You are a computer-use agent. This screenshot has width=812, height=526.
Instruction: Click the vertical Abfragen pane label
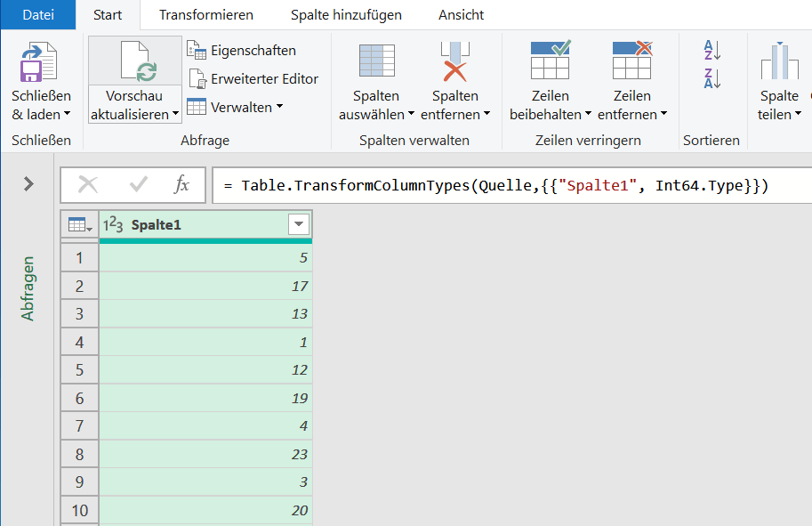(28, 288)
